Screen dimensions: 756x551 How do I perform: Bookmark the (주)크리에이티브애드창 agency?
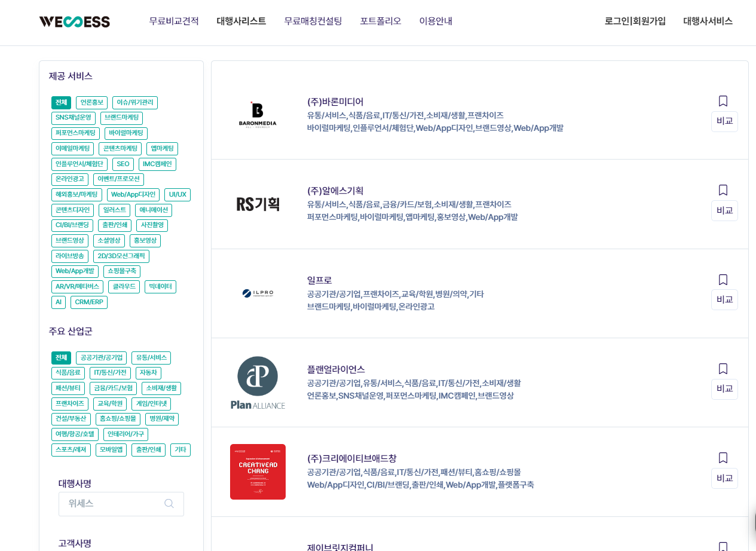723,458
